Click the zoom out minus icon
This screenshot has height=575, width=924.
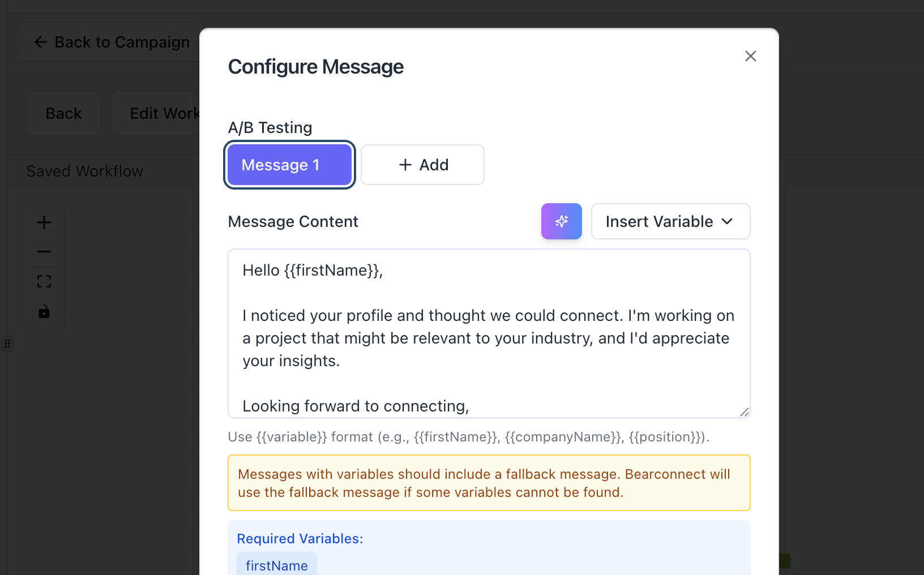(x=44, y=252)
